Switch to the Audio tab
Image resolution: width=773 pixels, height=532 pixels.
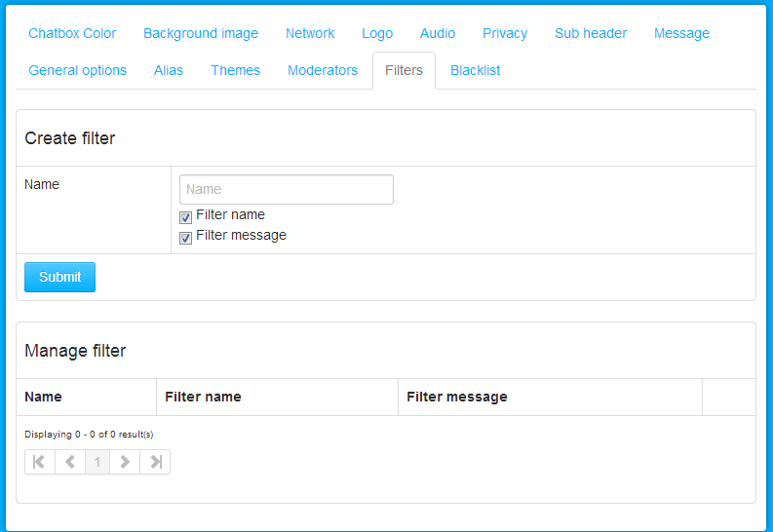(x=438, y=33)
